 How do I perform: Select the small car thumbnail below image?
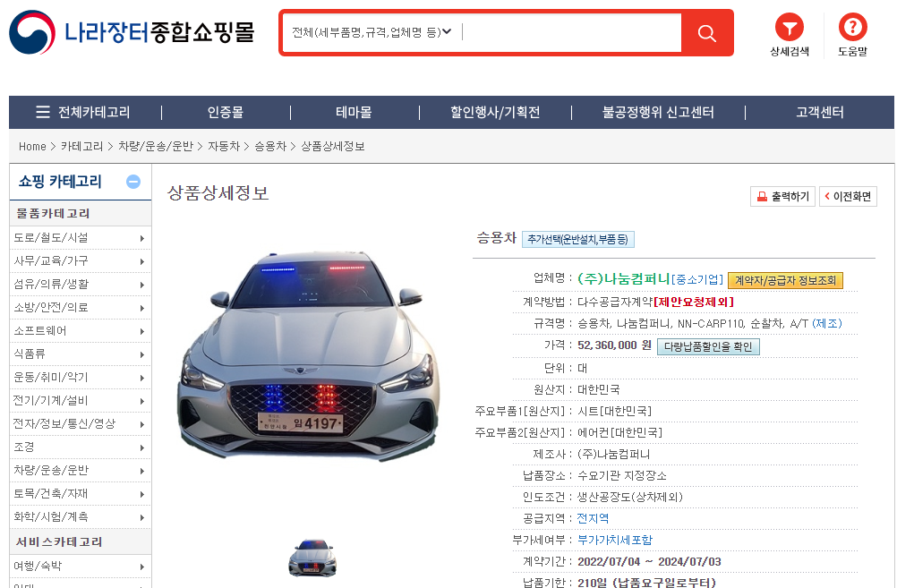[312, 558]
